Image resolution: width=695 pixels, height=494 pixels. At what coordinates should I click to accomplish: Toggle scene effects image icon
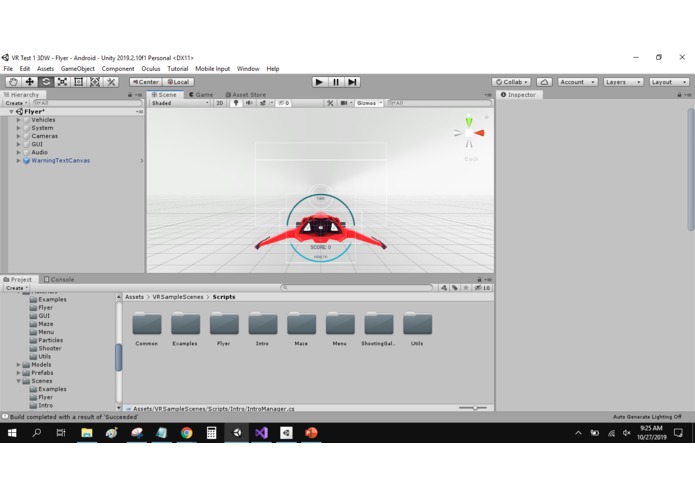[x=263, y=103]
